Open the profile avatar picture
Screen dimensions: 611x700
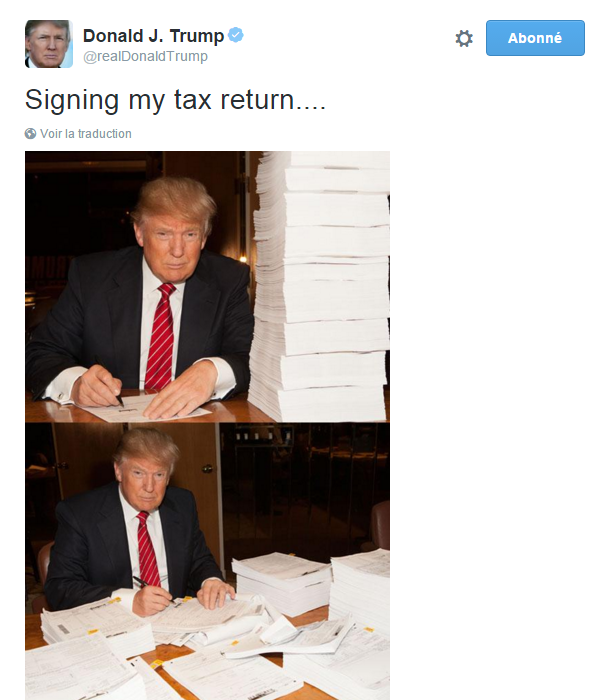pyautogui.click(x=49, y=44)
